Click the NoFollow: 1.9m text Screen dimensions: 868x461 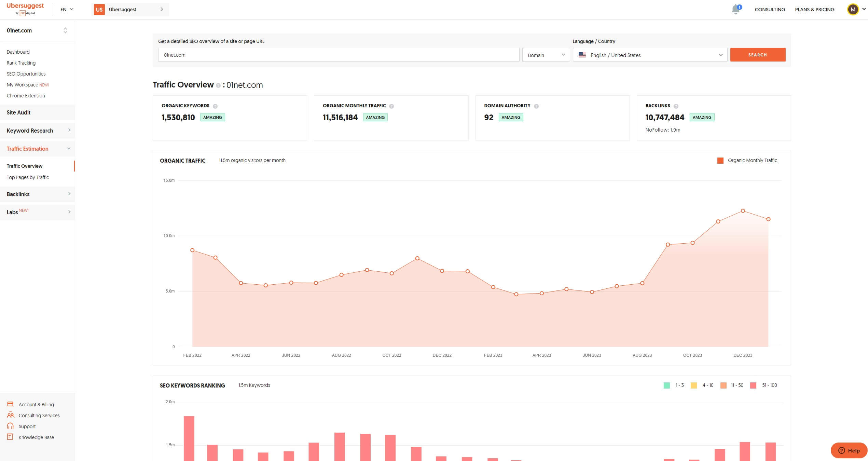click(662, 130)
